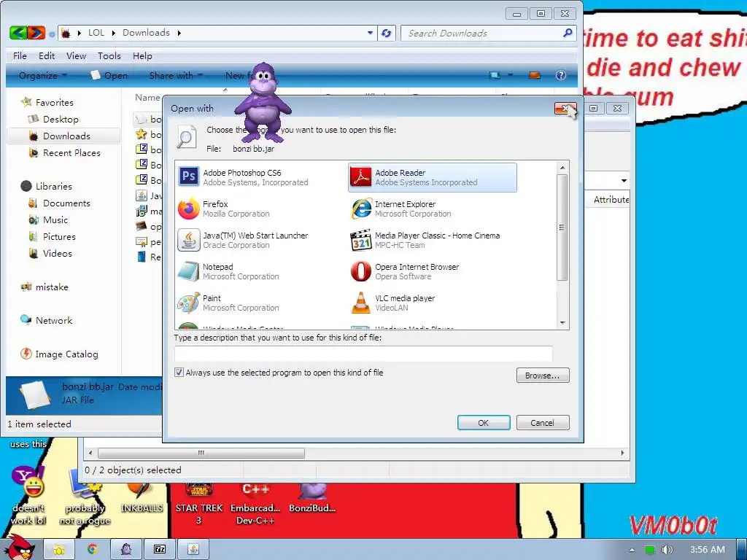Choose Adobe Reader to open the file
Screen dimensions: 747x560
tap(432, 178)
